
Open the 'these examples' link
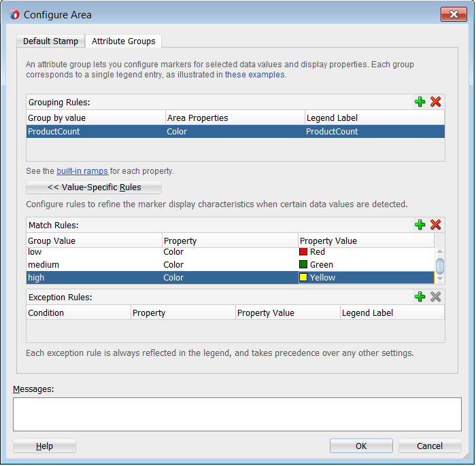pyautogui.click(x=255, y=75)
